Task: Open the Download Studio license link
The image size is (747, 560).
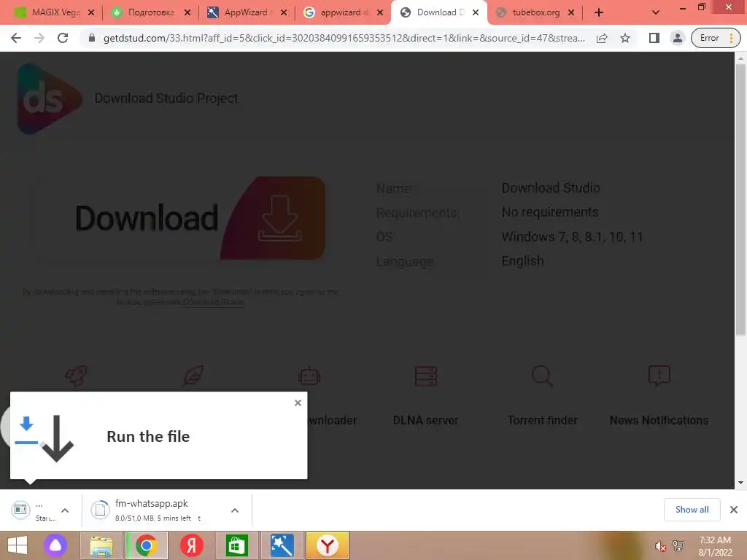Action: pyautogui.click(x=214, y=302)
